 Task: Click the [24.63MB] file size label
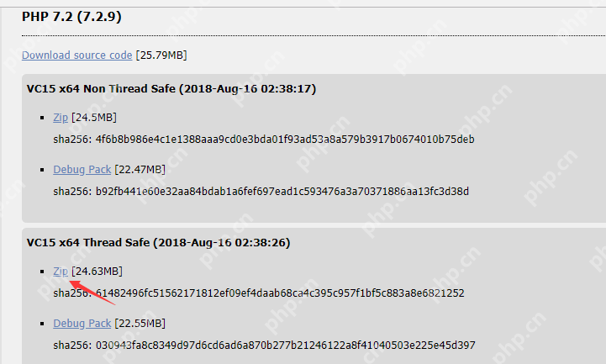coord(97,272)
